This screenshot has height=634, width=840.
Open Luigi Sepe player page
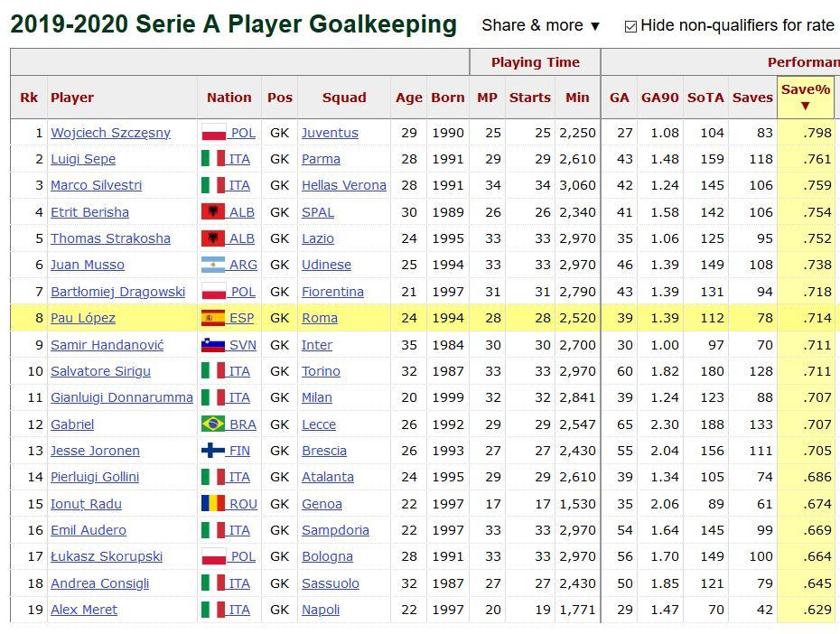(x=83, y=159)
